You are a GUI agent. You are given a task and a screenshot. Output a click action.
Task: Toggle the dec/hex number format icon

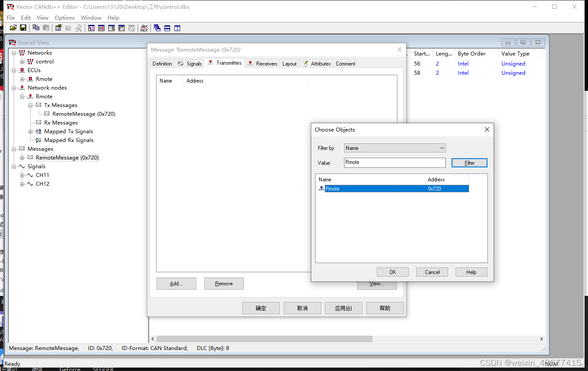pos(144,28)
